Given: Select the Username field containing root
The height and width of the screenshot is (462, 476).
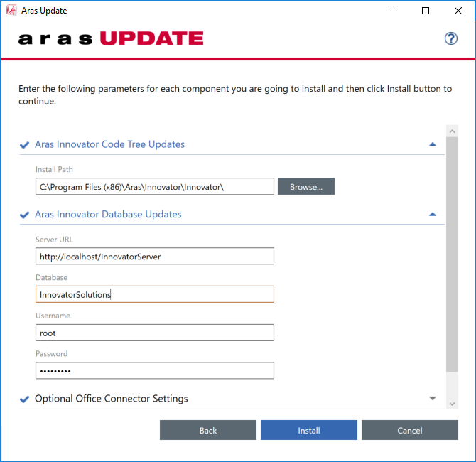Looking at the screenshot, I should pyautogui.click(x=154, y=333).
